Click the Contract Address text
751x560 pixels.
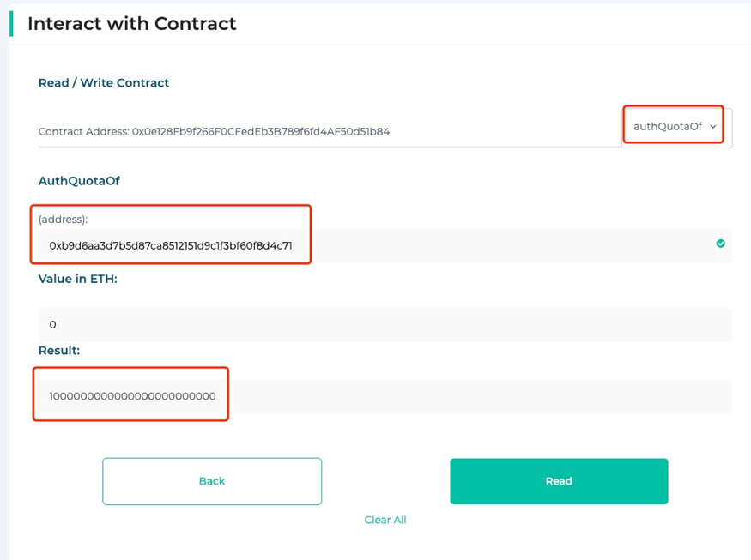click(214, 131)
